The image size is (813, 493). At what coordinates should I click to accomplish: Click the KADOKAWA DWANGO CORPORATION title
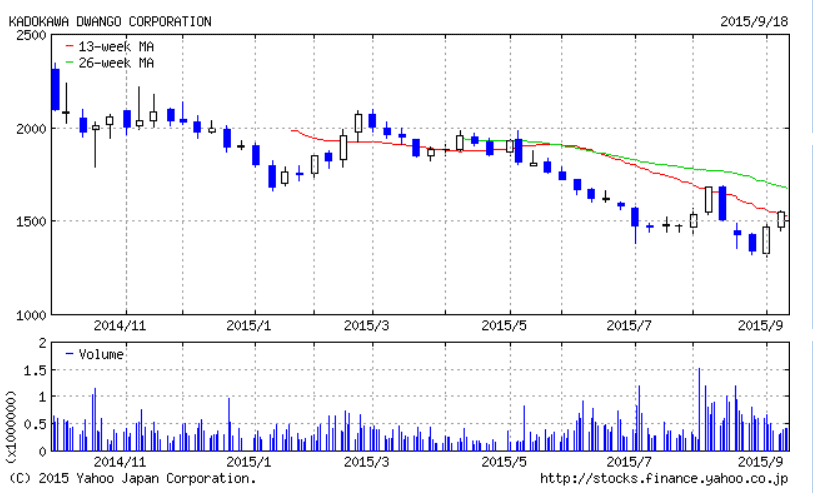tap(110, 22)
